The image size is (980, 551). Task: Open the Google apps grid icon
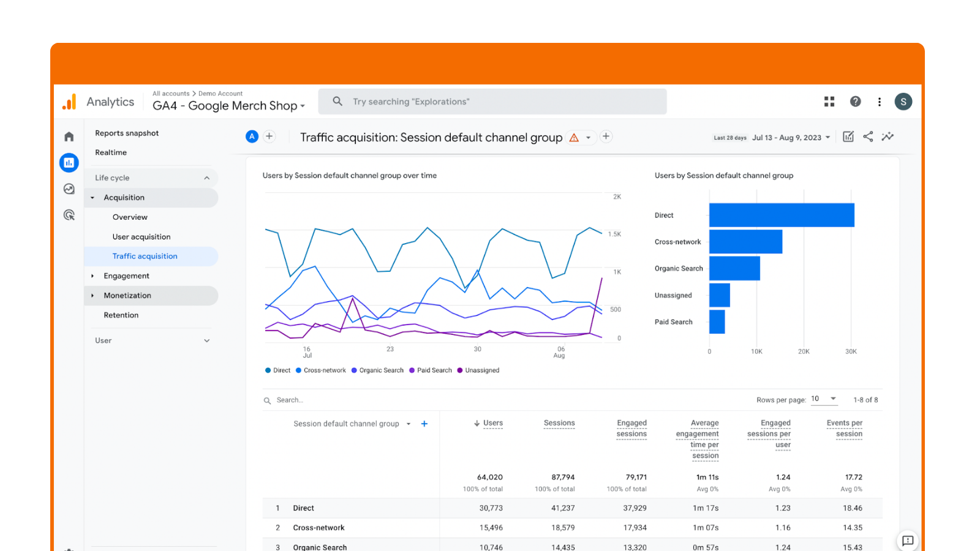click(829, 101)
